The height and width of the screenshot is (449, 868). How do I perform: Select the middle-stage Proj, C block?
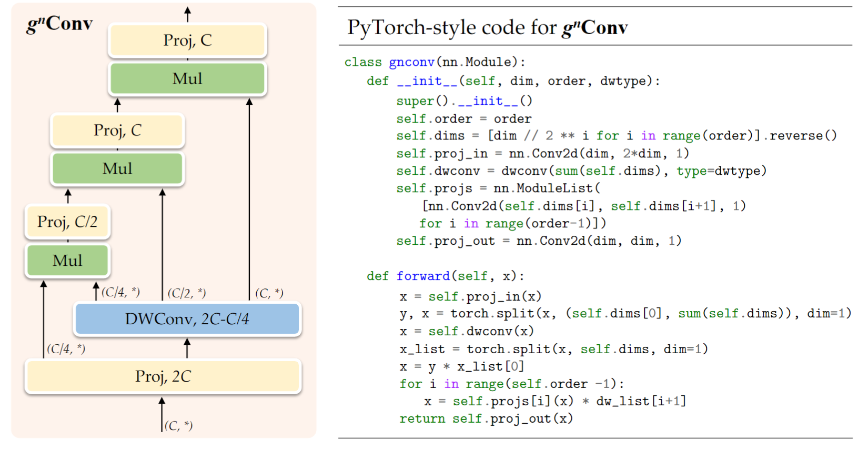pyautogui.click(x=117, y=130)
